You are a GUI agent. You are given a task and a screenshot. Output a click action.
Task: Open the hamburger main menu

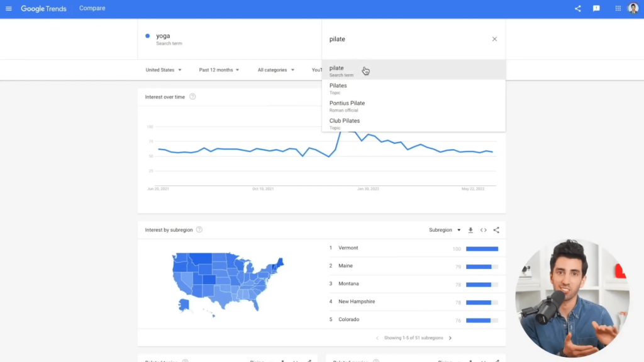[x=9, y=9]
